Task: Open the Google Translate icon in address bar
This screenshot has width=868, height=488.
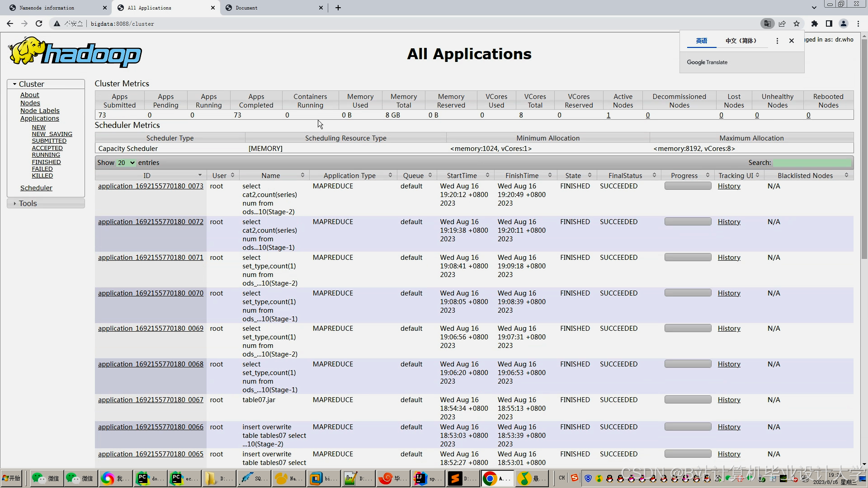Action: click(x=767, y=23)
